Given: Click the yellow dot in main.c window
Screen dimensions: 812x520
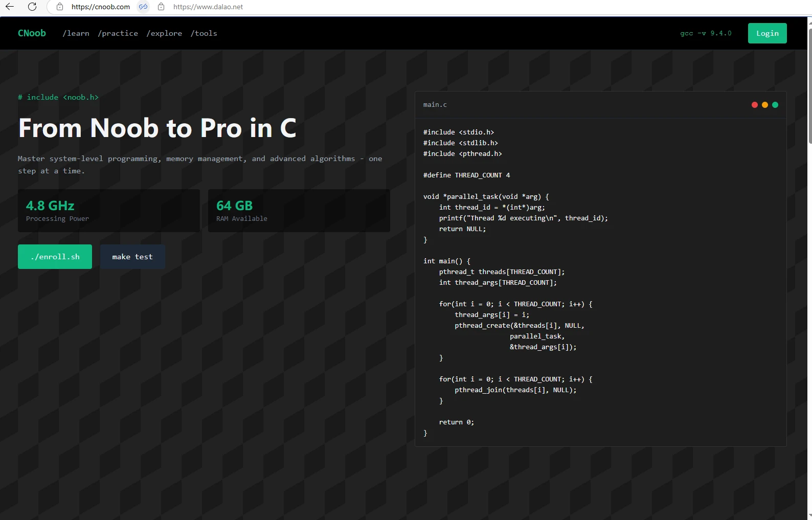Looking at the screenshot, I should pos(765,105).
